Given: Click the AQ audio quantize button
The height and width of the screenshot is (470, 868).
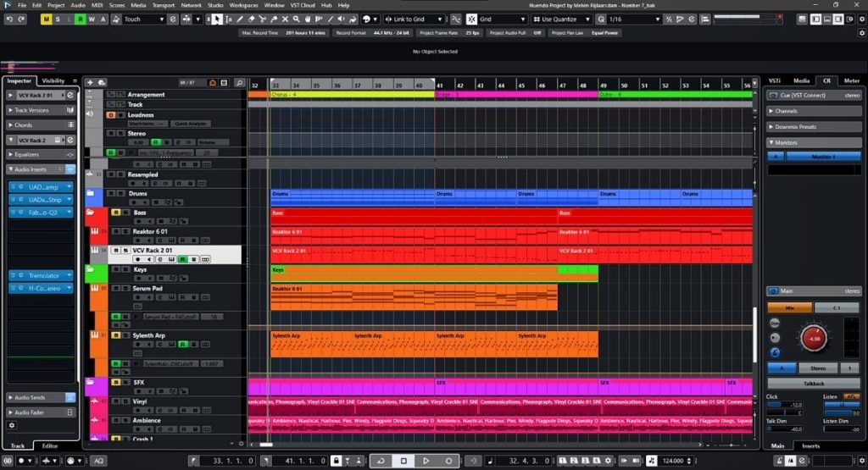Looking at the screenshot, I should point(98,461).
